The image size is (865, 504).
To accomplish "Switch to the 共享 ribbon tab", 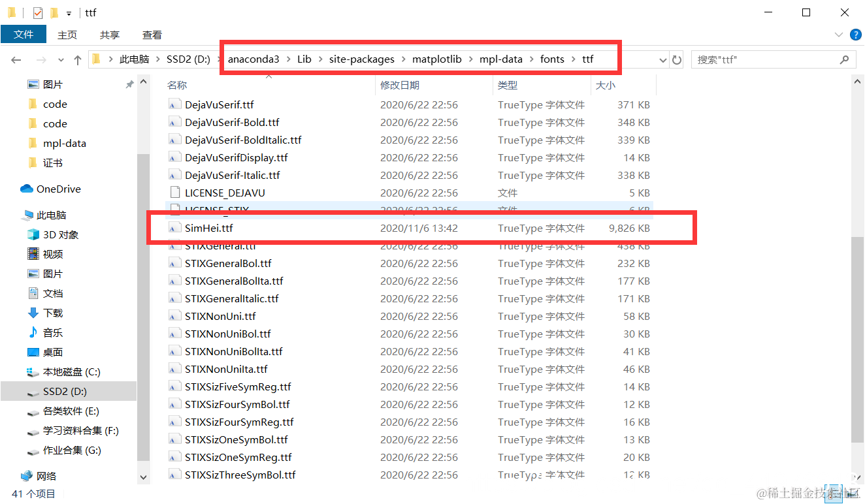I will [110, 35].
